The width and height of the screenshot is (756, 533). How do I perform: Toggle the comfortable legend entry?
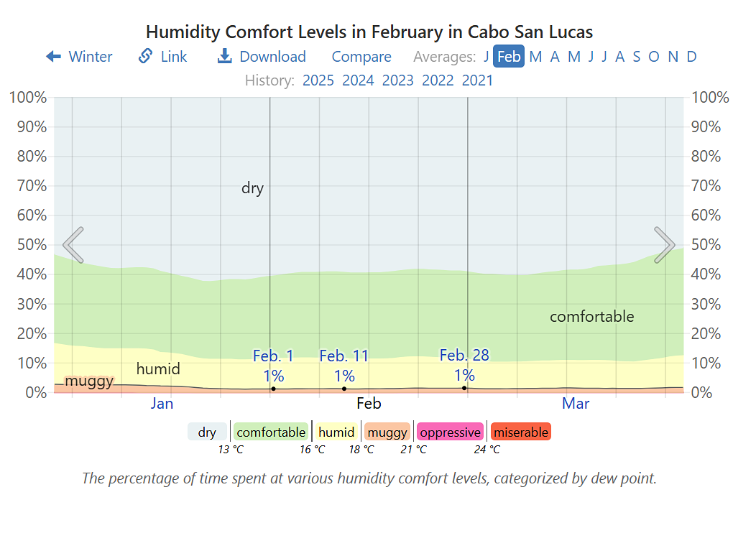(x=271, y=432)
